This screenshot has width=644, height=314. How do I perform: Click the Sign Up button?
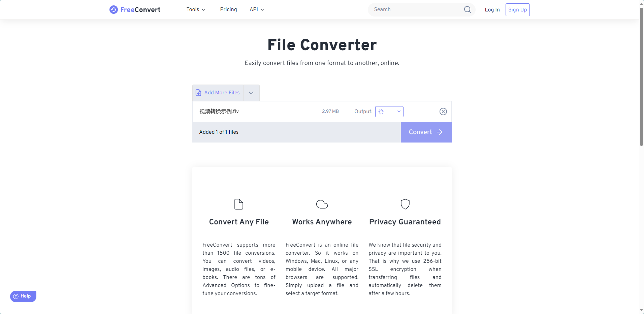click(x=517, y=10)
